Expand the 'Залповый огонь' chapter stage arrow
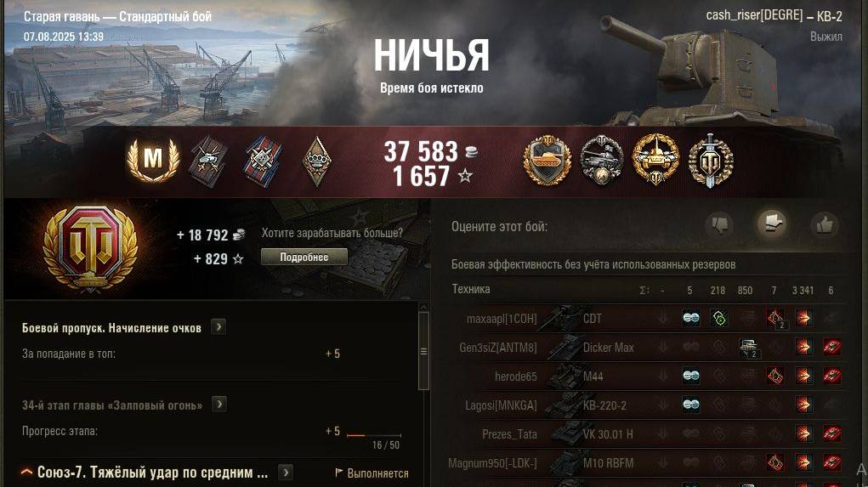Screen dimensions: 868x487 pyautogui.click(x=219, y=405)
